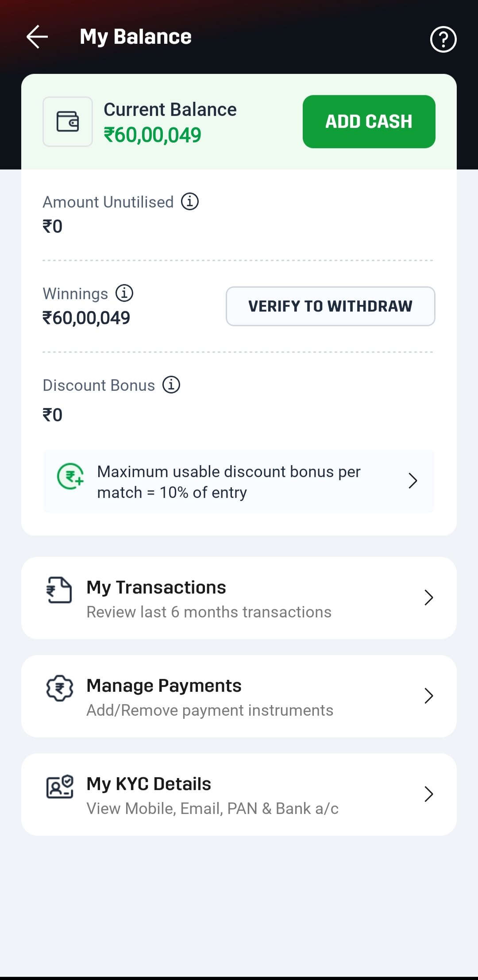478x980 pixels.
Task: Open My Transactions menu item
Action: pyautogui.click(x=209, y=598)
